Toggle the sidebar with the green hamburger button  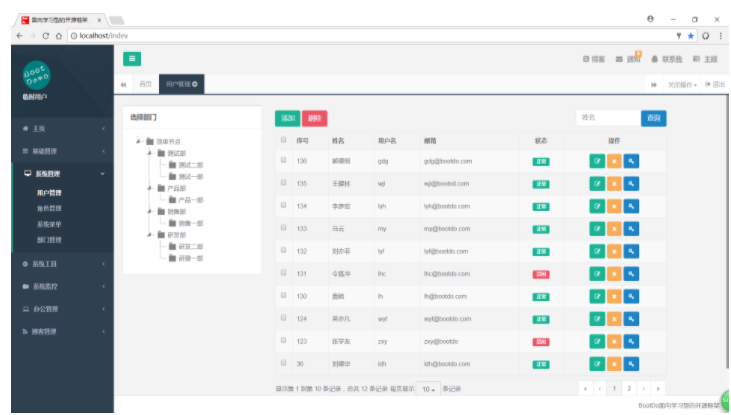132,59
